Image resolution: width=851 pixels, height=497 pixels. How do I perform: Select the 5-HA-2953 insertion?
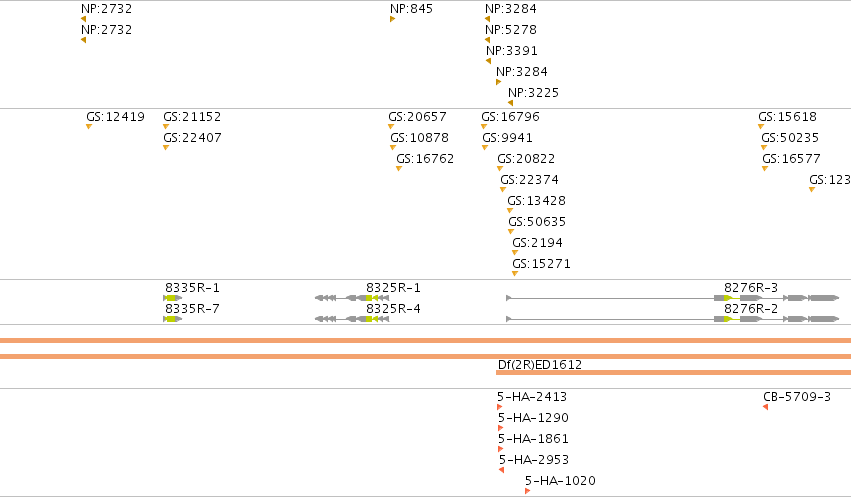pos(501,470)
